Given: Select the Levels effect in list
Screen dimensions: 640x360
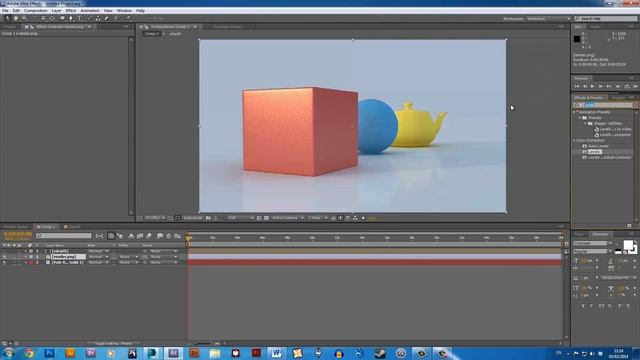Looking at the screenshot, I should point(594,152).
